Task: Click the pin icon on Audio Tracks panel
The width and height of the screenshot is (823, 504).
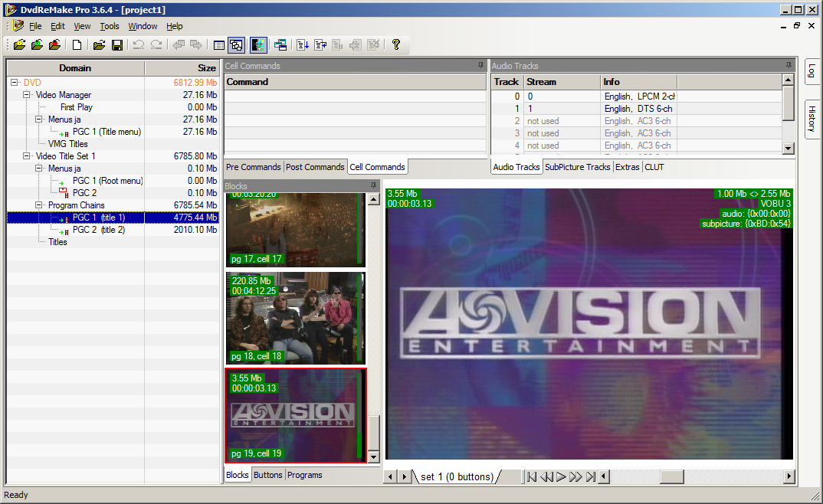Action: (x=789, y=66)
